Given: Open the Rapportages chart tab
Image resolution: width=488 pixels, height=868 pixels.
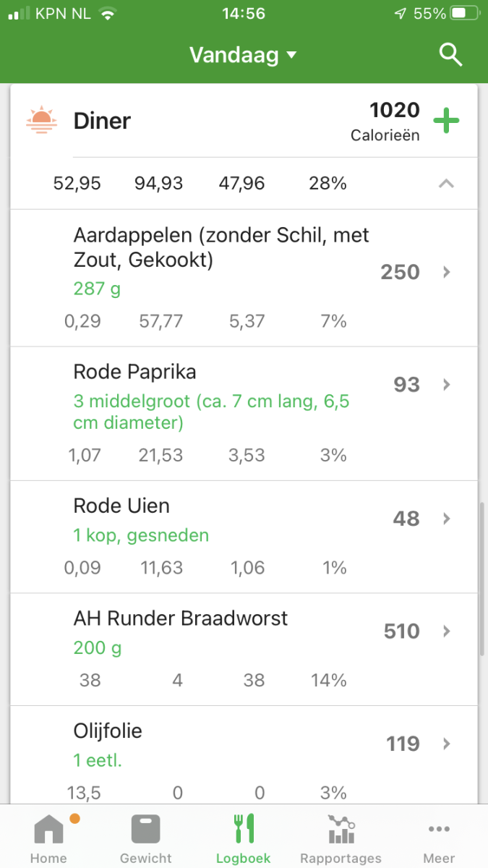Looking at the screenshot, I should click(341, 838).
